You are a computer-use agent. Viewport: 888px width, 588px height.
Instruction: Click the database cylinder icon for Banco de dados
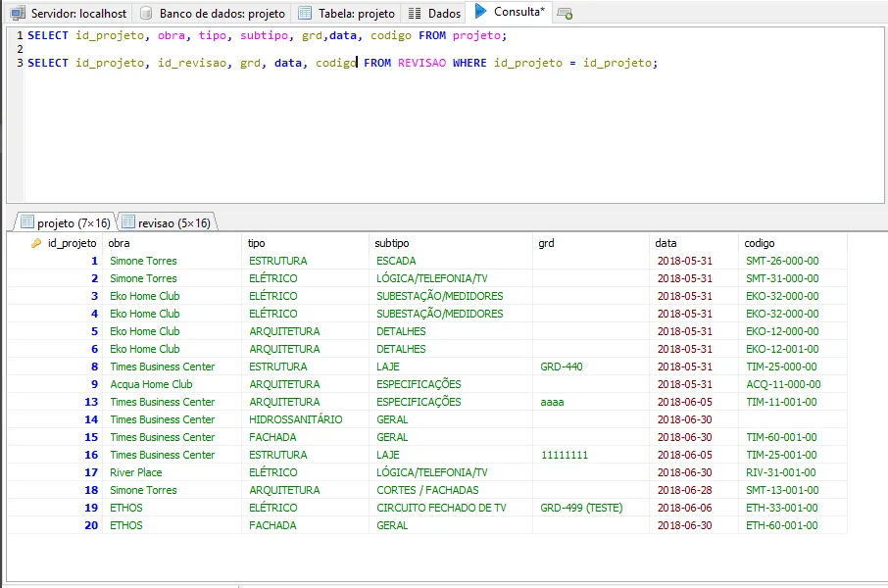click(x=146, y=14)
